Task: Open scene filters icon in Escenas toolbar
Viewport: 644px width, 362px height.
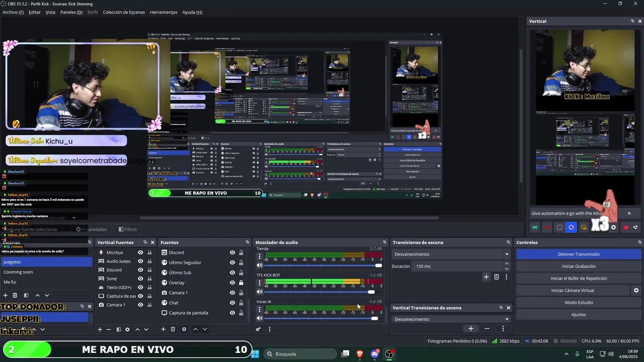Action: pyautogui.click(x=26, y=295)
